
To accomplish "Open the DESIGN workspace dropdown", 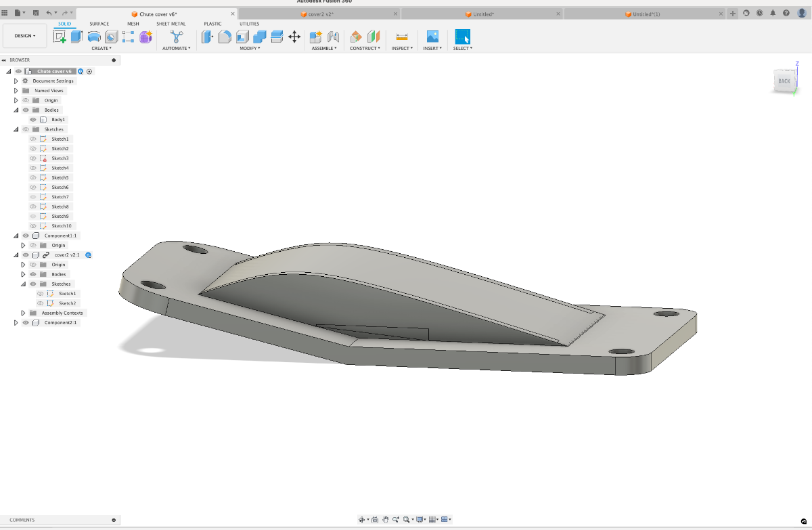I will [25, 36].
